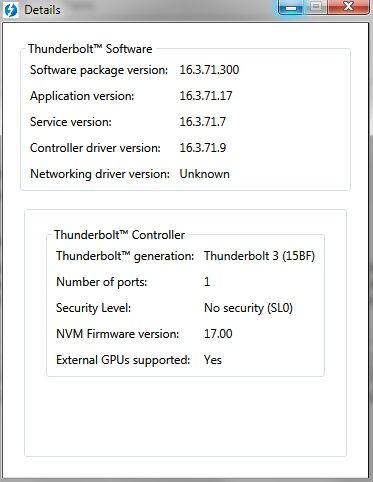373x482 pixels.
Task: Click the Number of ports value
Action: tap(207, 282)
